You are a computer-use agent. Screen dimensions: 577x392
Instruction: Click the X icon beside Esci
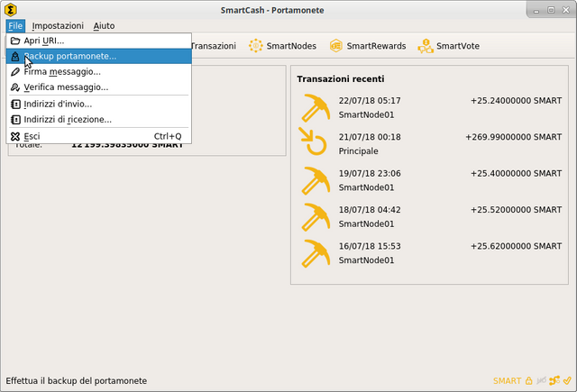point(15,136)
